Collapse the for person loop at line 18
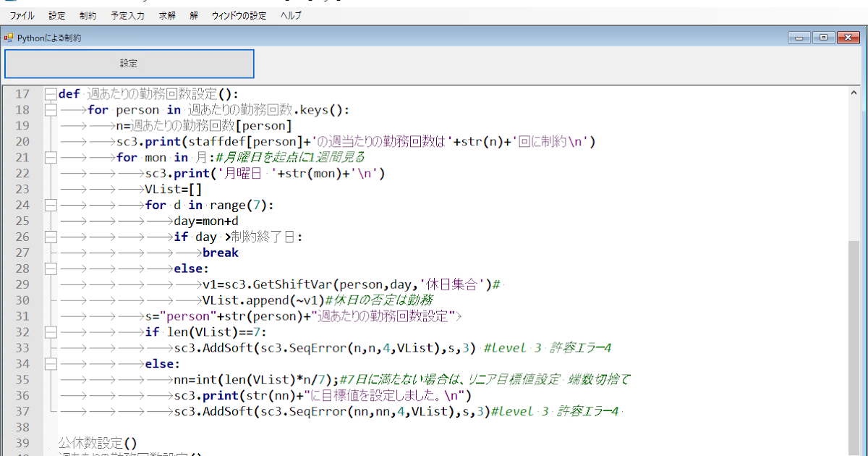 (x=50, y=110)
